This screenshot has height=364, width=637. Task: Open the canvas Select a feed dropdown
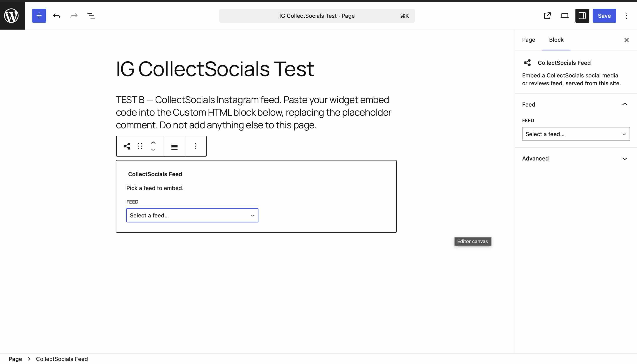(192, 215)
